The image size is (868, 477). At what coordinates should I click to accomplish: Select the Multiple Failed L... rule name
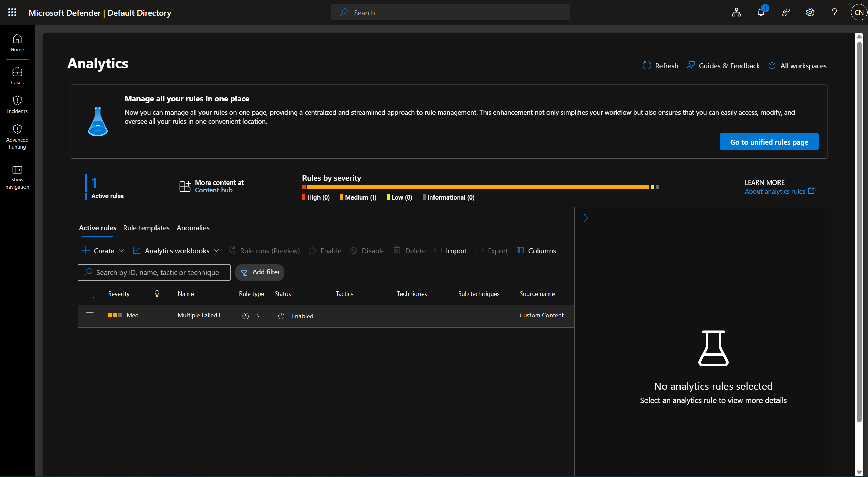(x=202, y=315)
